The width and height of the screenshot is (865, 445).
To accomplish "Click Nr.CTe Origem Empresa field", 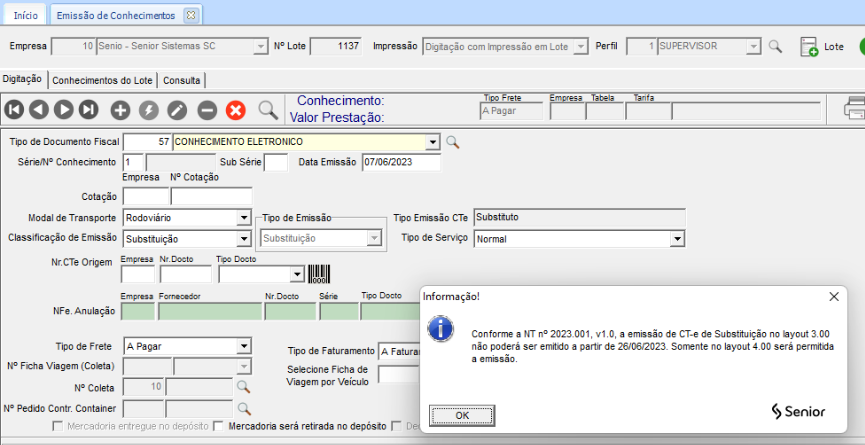I will point(138,274).
